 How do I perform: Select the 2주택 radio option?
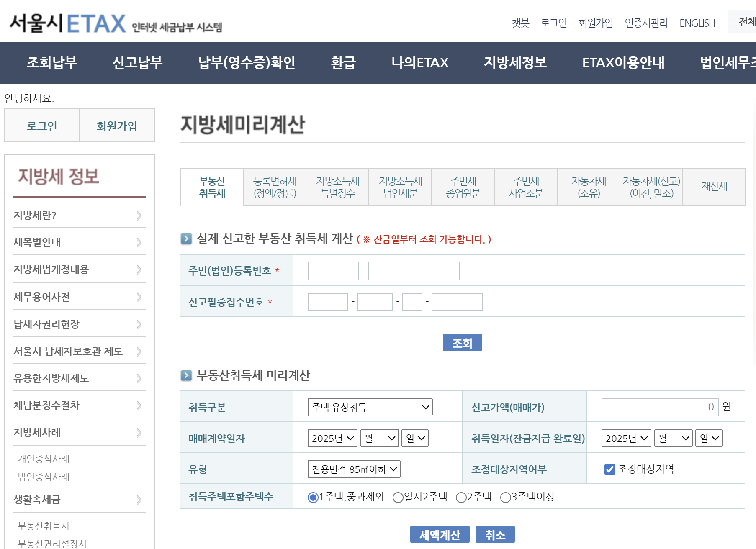461,498
